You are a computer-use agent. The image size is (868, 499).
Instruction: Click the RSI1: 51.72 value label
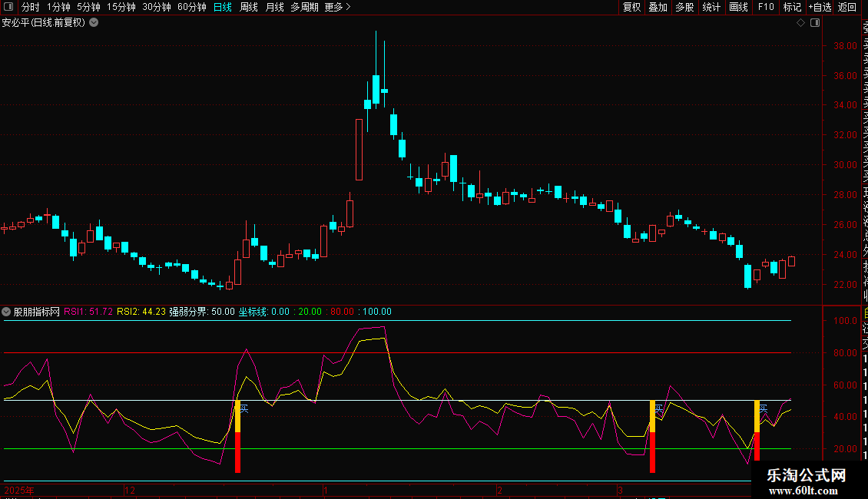[88, 312]
